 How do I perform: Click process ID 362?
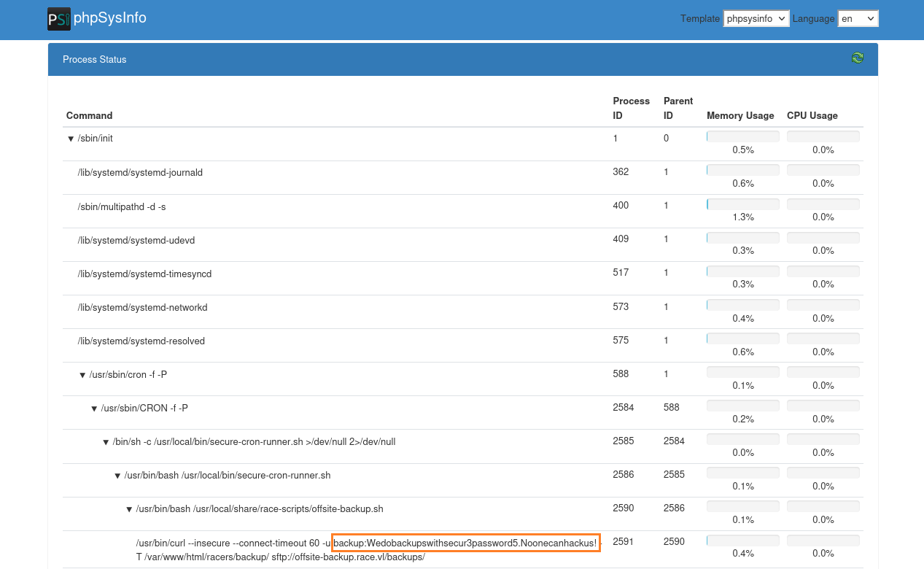tap(621, 172)
